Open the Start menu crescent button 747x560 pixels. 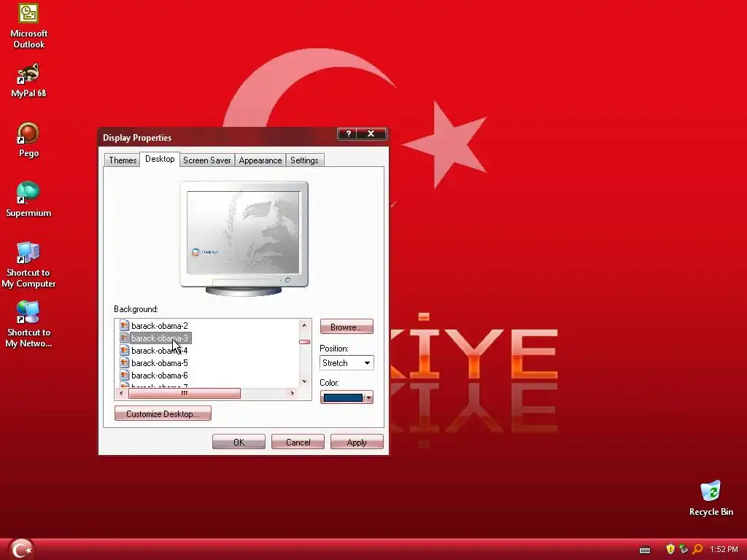click(21, 548)
